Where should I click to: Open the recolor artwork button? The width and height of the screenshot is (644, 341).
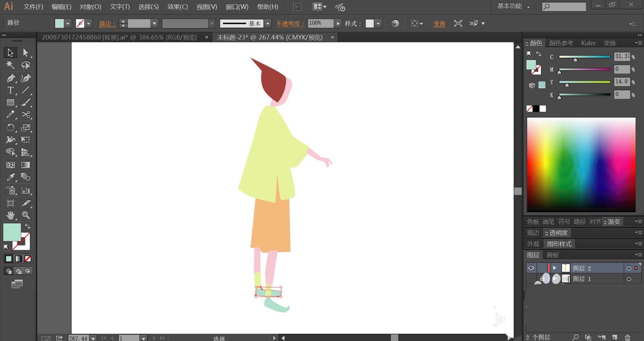point(395,23)
